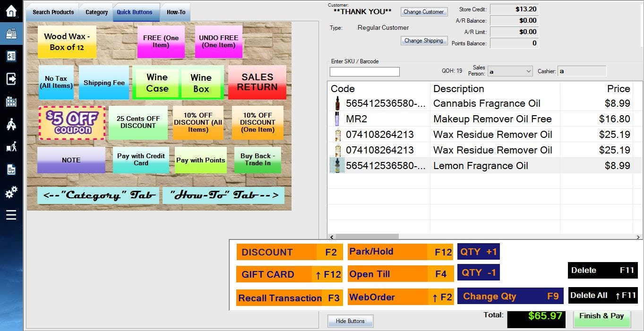Viewport: 644px width, 331px height.
Task: Click the NOTE quick button
Action: (x=71, y=160)
